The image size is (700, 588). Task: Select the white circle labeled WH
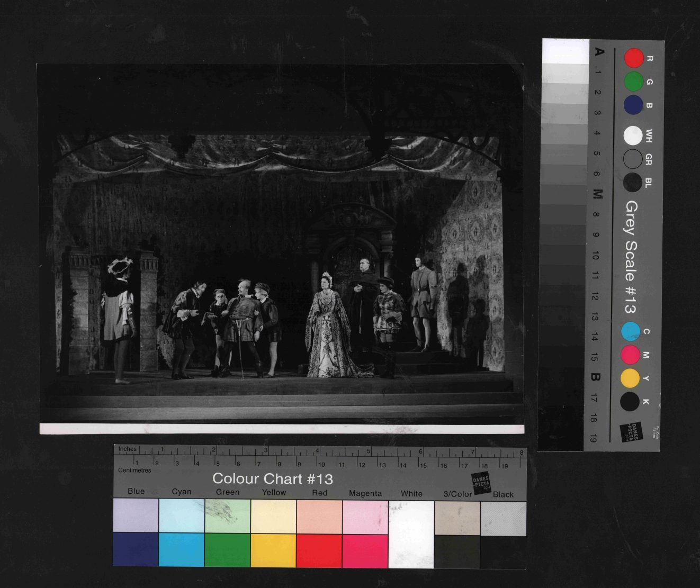point(633,136)
